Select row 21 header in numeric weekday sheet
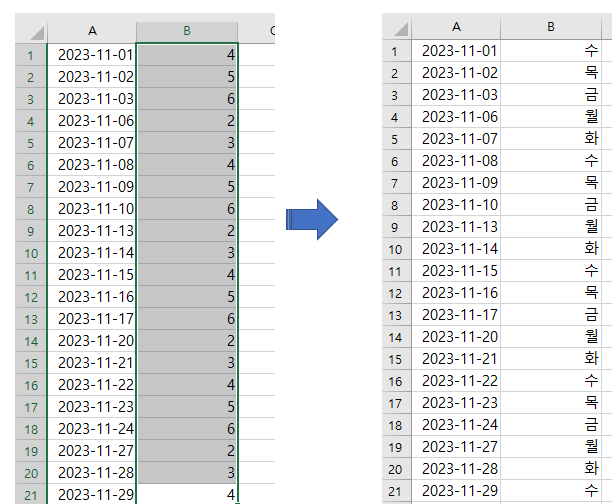This screenshot has height=504, width=612. pyautogui.click(x=31, y=494)
